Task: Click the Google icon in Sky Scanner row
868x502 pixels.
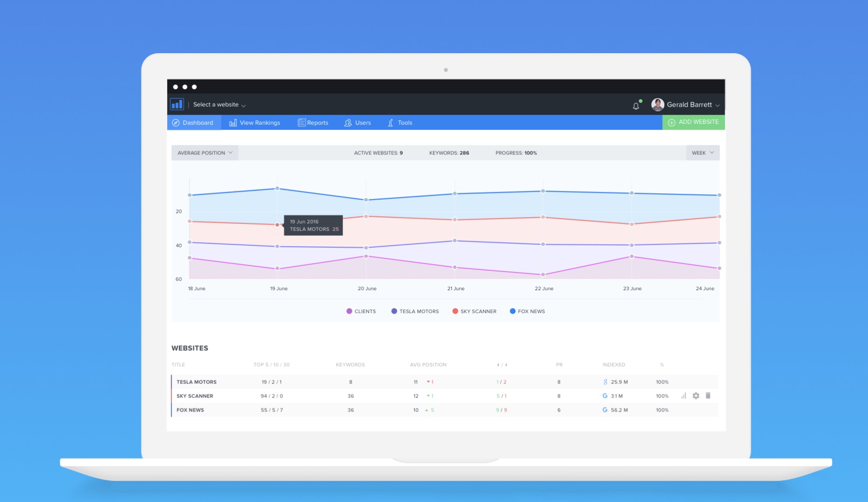Action: (x=605, y=396)
